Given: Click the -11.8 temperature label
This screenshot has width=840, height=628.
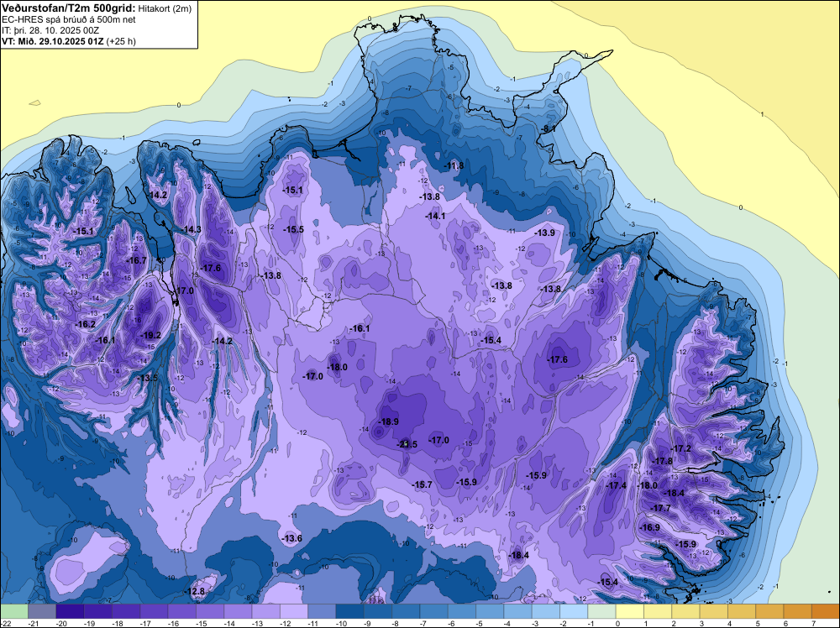Looking at the screenshot, I should (454, 165).
